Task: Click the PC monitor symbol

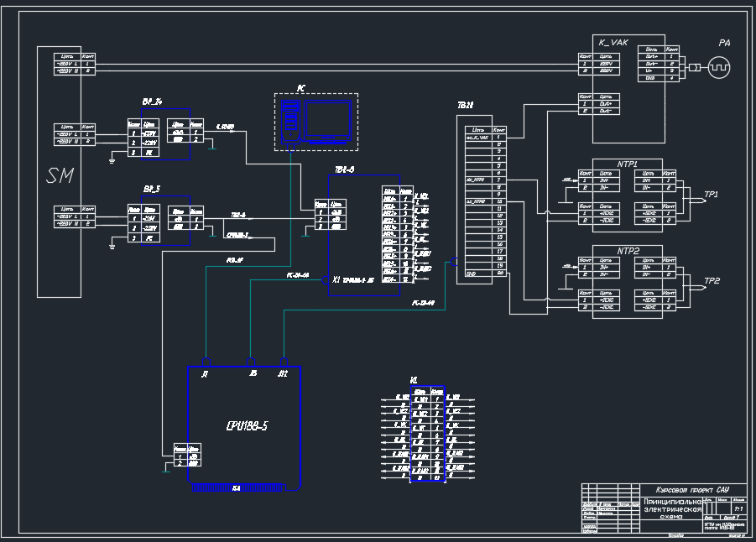Action: [x=327, y=121]
